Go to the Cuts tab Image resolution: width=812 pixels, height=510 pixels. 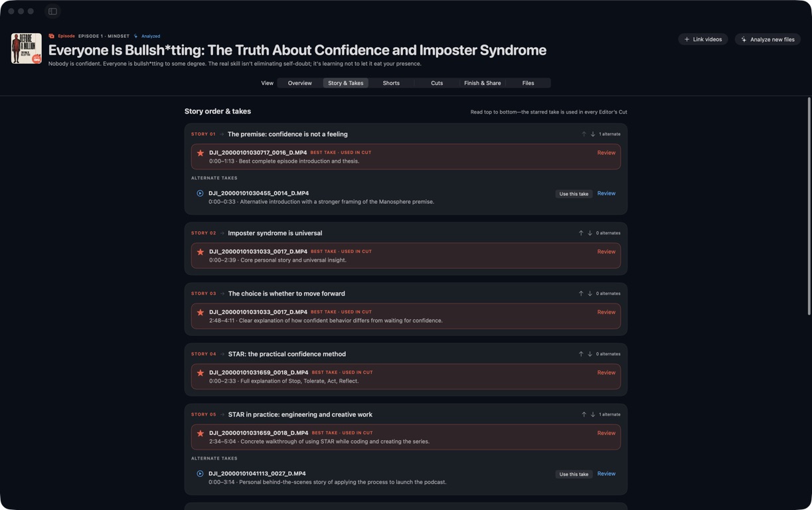click(437, 83)
